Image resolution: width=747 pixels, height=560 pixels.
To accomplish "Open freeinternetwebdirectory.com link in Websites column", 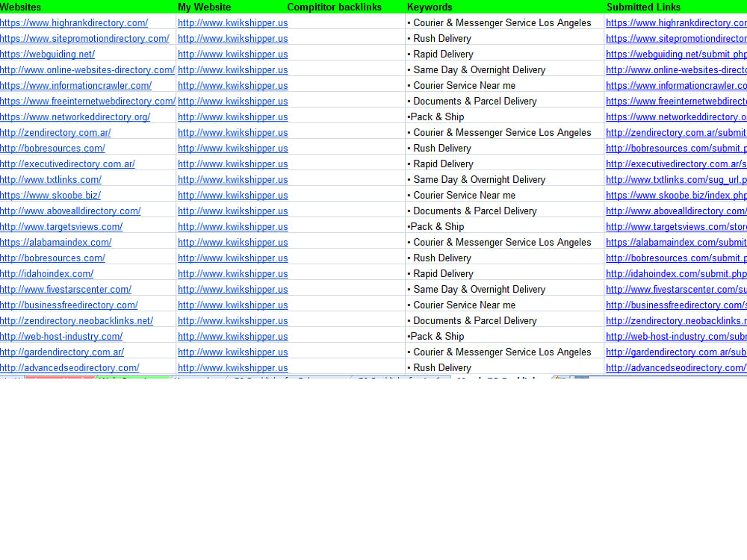I will (87, 102).
